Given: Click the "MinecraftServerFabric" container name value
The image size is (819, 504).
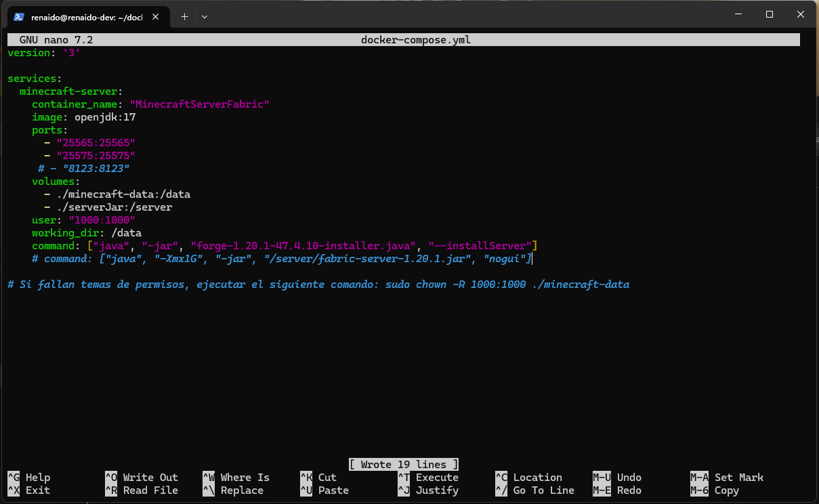Looking at the screenshot, I should tap(200, 104).
